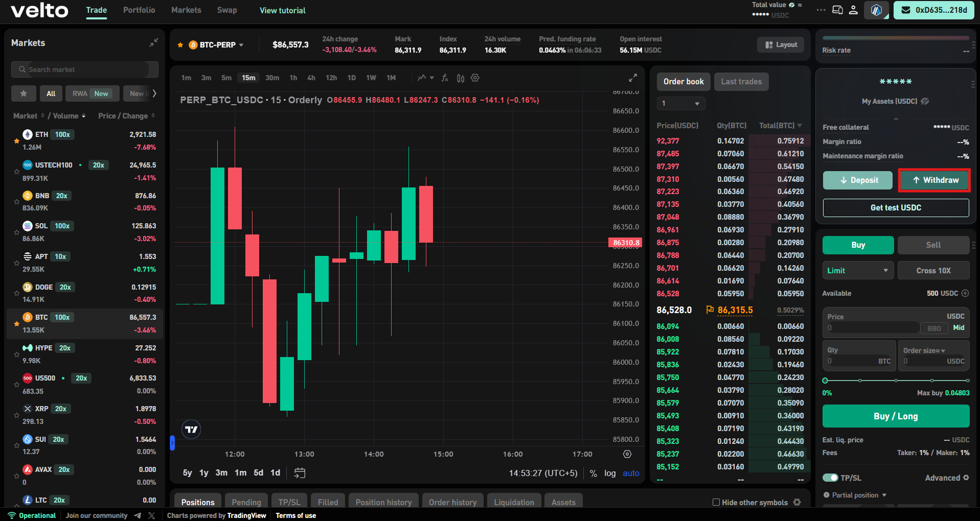980x521 pixels.
Task: Switch to Last trades tab
Action: [x=741, y=81]
